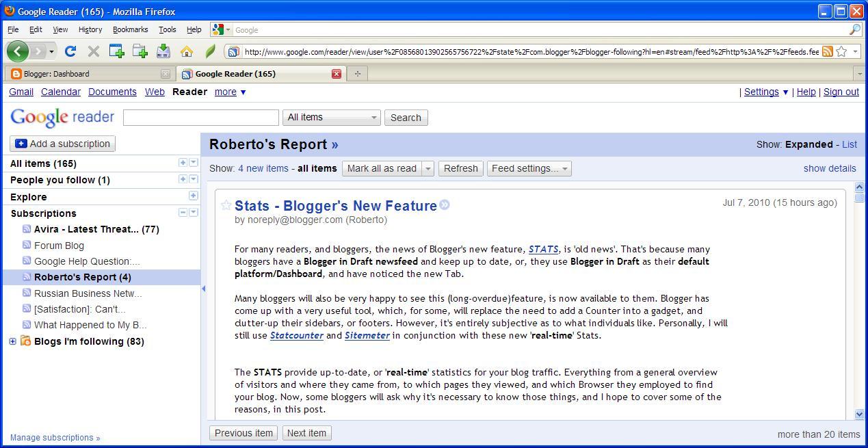Click the article scrollbar up arrow
The image size is (868, 448).
coord(859,187)
